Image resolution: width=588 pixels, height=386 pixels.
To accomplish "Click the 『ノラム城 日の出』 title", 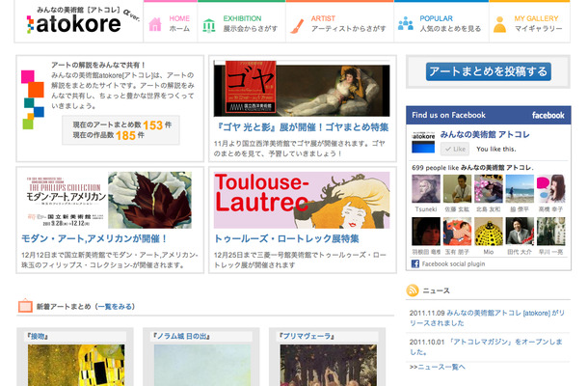I will coord(181,336).
